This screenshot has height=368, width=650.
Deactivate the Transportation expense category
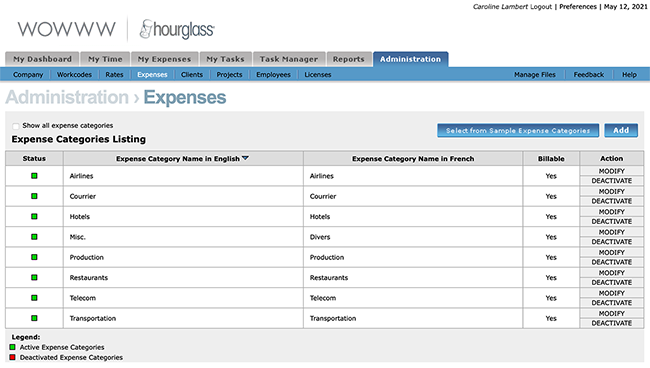tap(611, 323)
